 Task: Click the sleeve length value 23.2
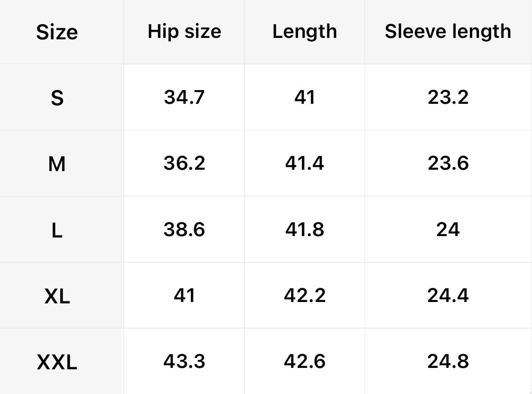[448, 97]
